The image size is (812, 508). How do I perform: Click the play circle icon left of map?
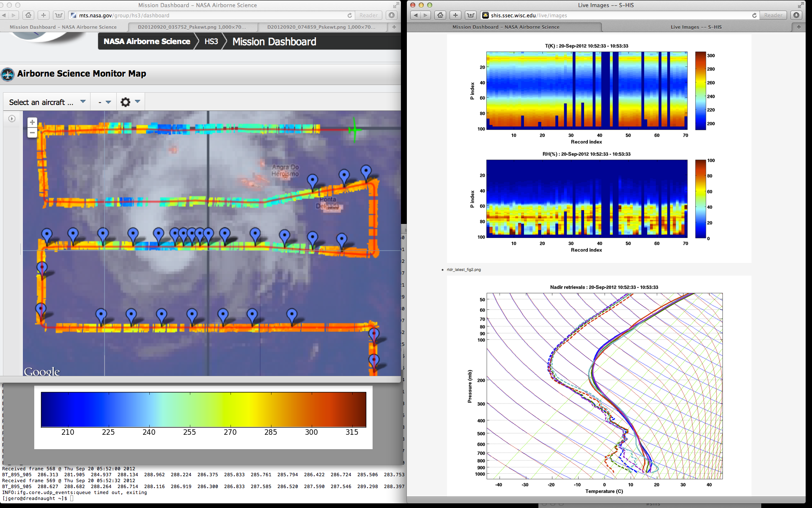pyautogui.click(x=12, y=119)
